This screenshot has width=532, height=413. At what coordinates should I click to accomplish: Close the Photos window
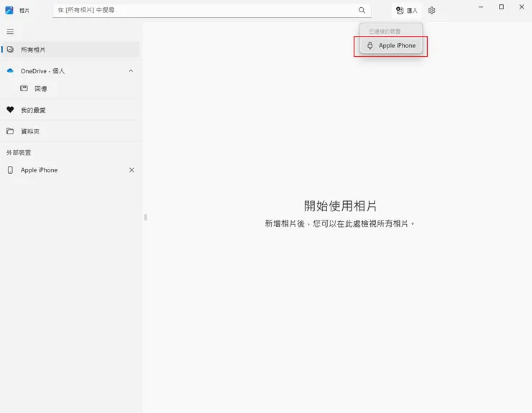tap(521, 6)
